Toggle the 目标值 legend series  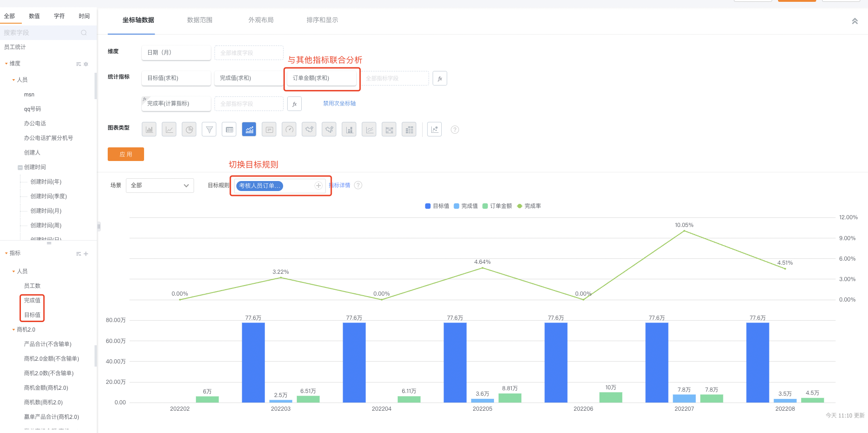(x=437, y=206)
